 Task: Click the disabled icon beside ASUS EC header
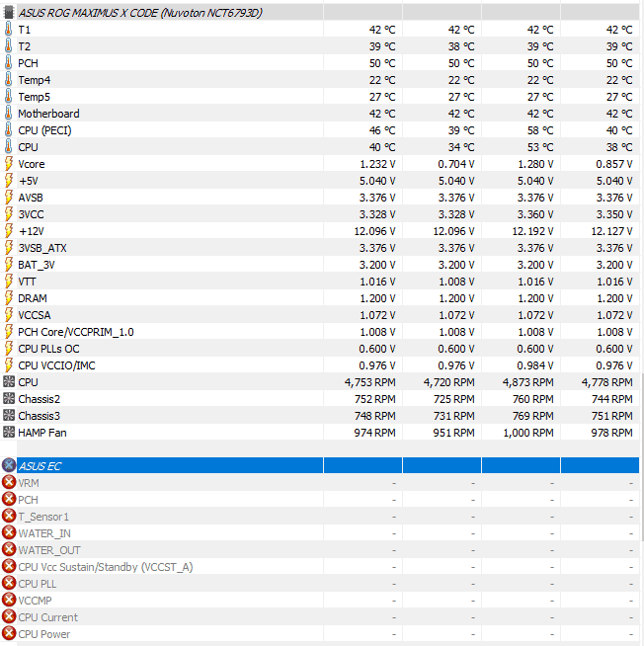point(9,465)
